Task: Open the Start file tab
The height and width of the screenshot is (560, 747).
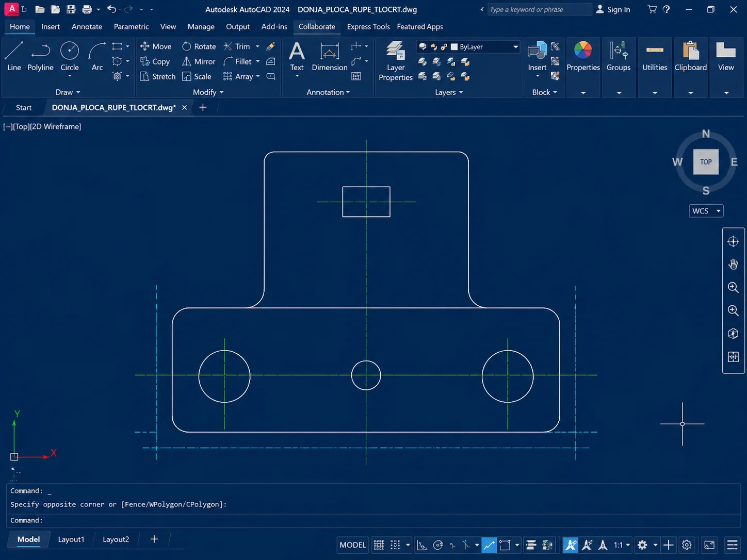Action: [24, 108]
